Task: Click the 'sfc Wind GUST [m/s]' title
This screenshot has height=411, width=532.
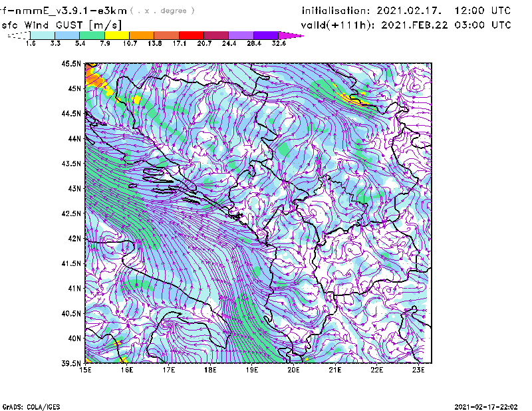Action: click(x=61, y=25)
